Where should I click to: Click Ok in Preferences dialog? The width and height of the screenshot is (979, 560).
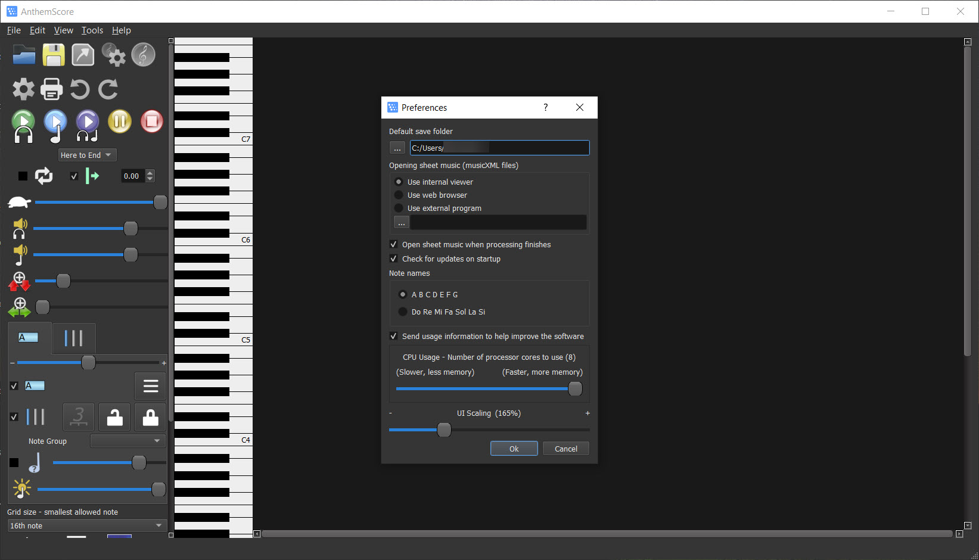514,449
